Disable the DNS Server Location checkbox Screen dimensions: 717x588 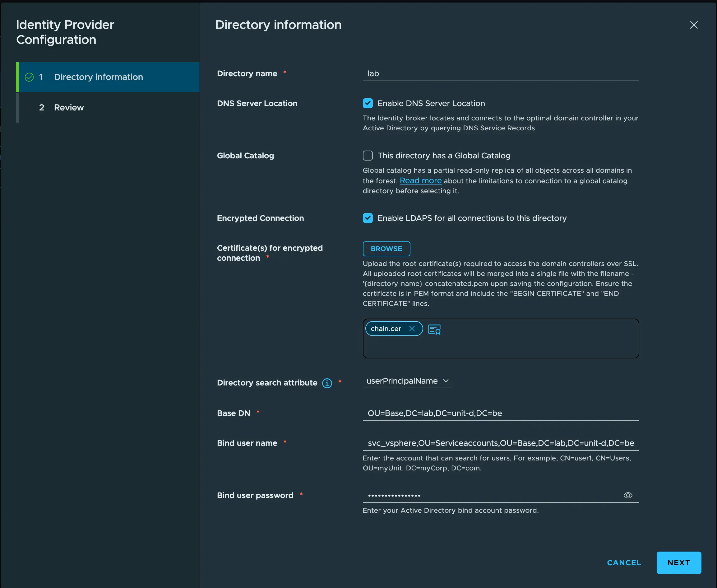(x=368, y=103)
